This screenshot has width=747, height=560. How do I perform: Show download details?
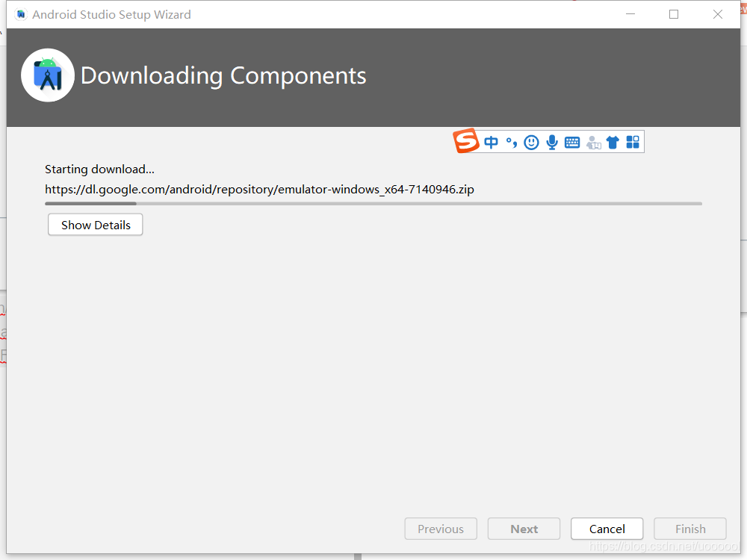pyautogui.click(x=96, y=225)
